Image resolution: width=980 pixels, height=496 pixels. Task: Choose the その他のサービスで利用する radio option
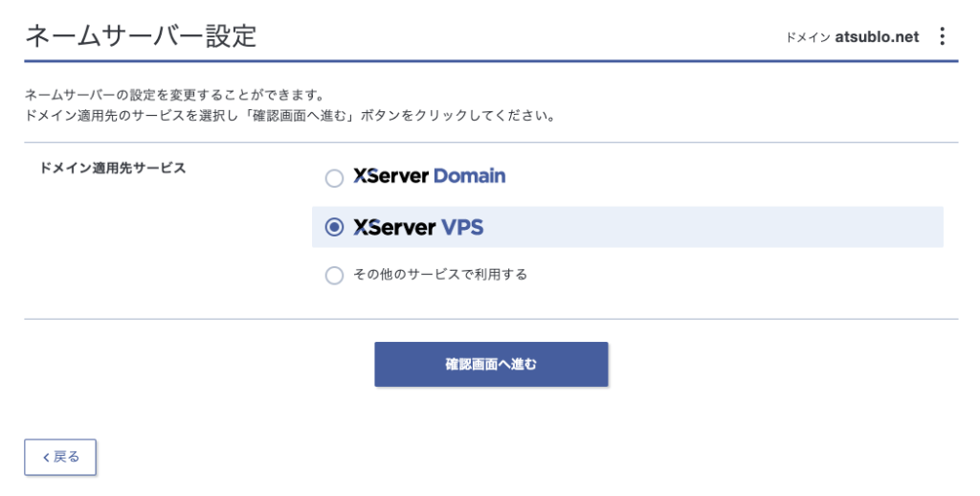334,276
